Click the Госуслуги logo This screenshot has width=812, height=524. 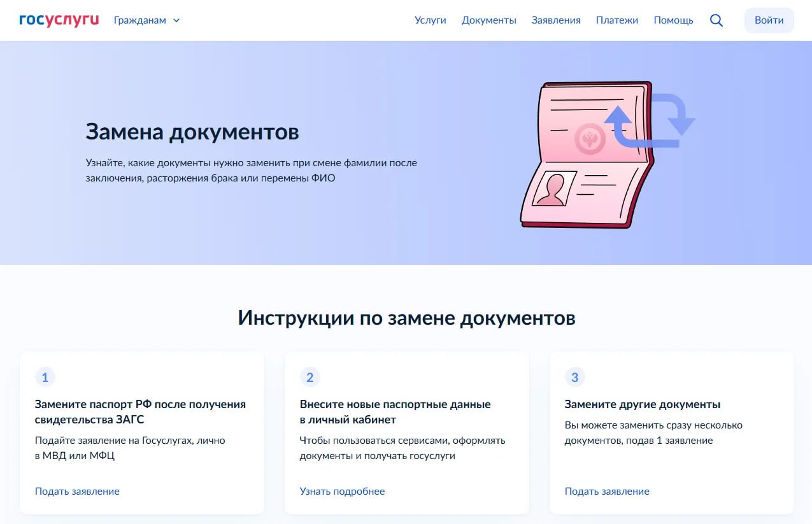(58, 18)
